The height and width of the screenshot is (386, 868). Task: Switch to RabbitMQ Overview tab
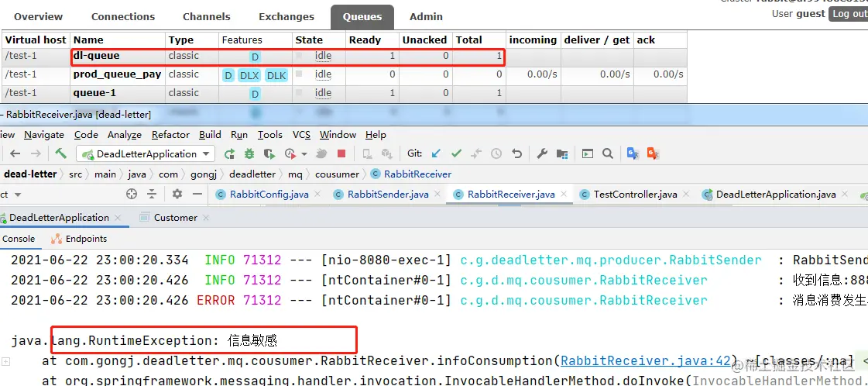point(38,16)
